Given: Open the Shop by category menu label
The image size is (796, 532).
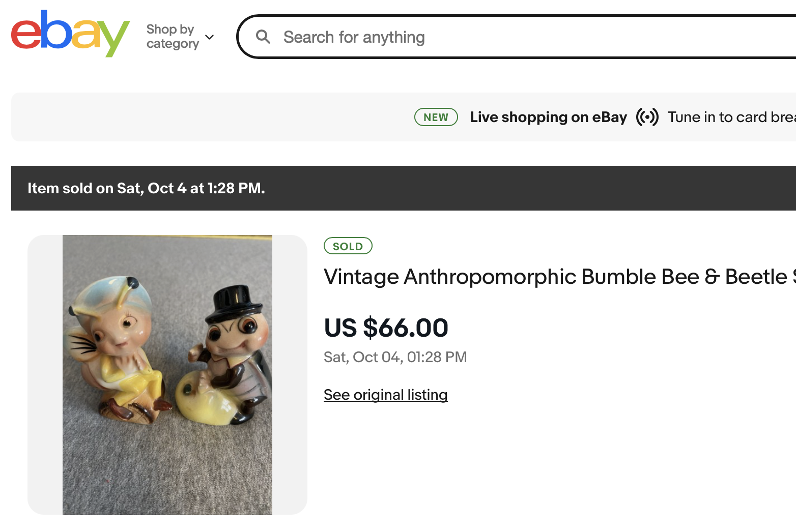Looking at the screenshot, I should tap(172, 37).
